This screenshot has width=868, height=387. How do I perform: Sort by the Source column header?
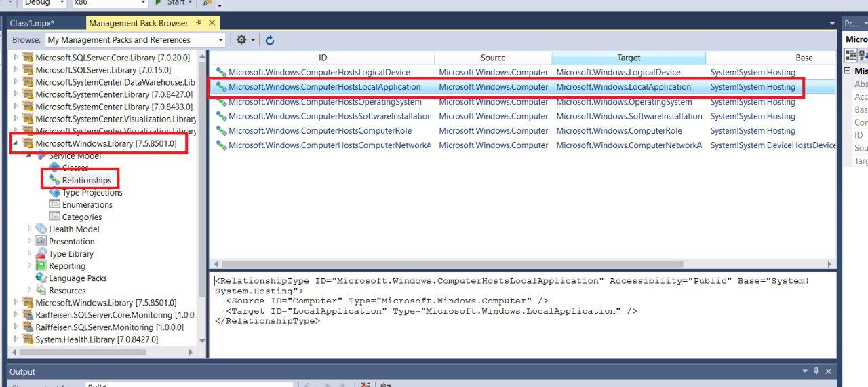coord(494,58)
